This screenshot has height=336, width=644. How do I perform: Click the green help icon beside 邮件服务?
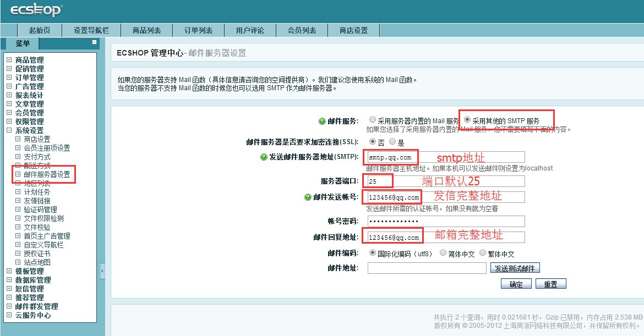click(322, 121)
